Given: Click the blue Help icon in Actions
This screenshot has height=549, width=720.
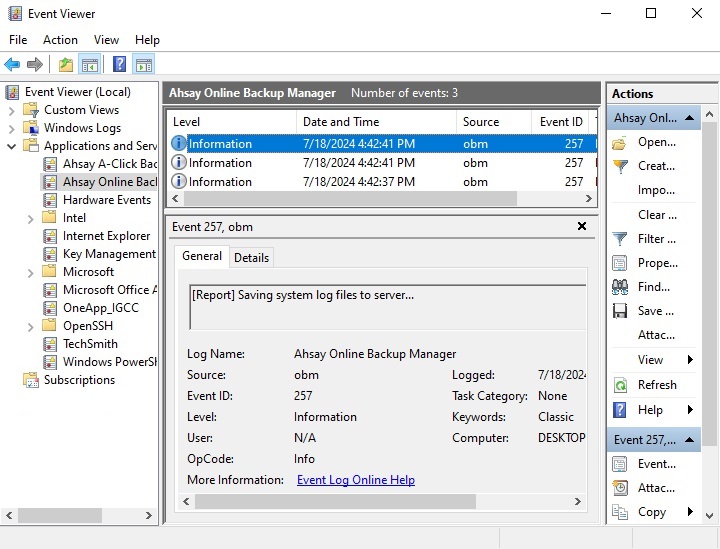Looking at the screenshot, I should pyautogui.click(x=619, y=410).
